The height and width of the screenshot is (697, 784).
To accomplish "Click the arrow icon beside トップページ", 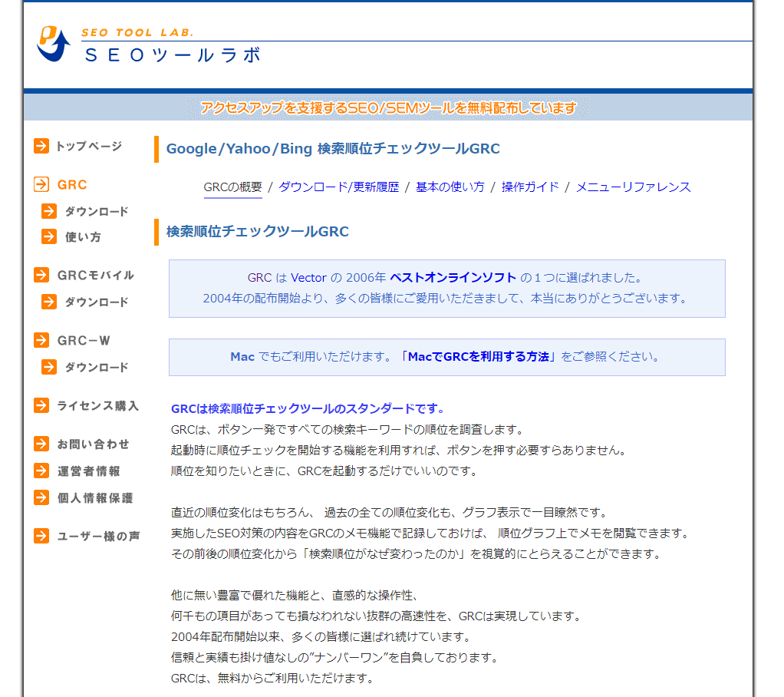I will point(41,146).
